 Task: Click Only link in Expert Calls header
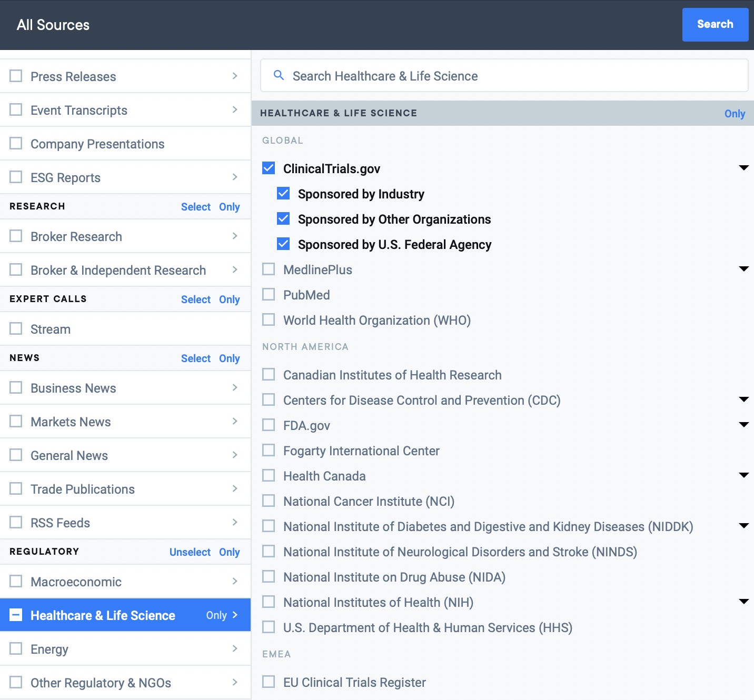(230, 299)
